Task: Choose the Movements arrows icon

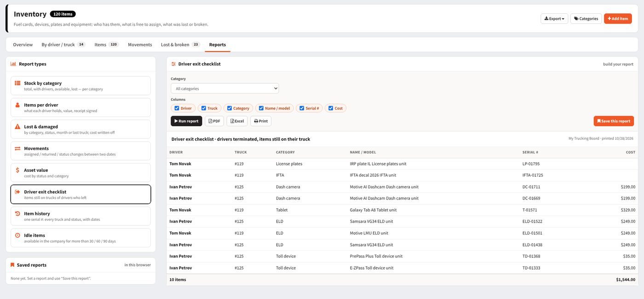Action: 17,148
